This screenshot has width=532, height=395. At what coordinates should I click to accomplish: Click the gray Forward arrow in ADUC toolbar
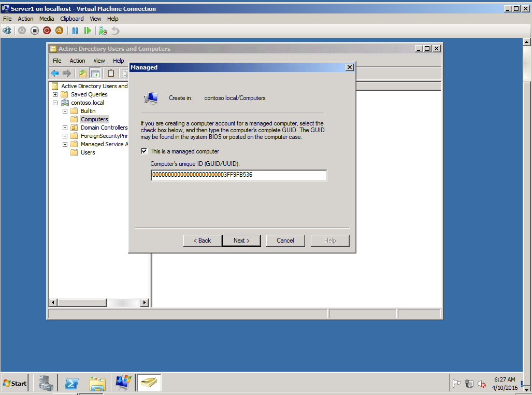[67, 73]
